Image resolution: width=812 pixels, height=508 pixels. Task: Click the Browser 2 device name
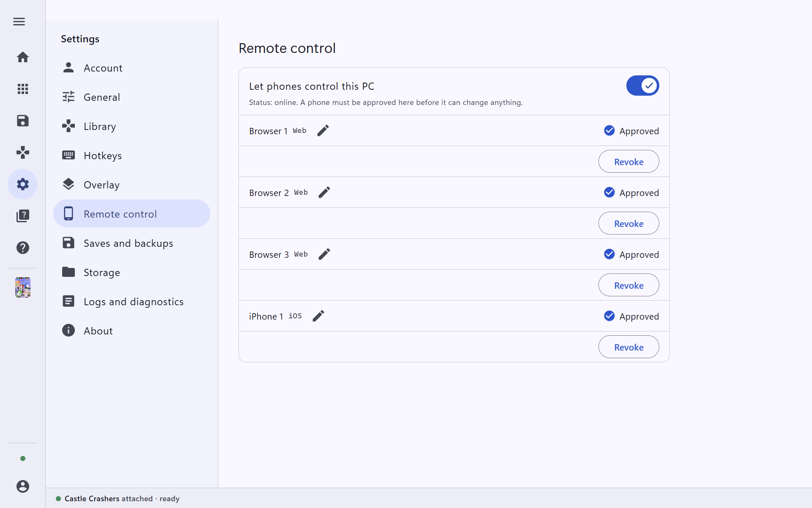click(269, 193)
